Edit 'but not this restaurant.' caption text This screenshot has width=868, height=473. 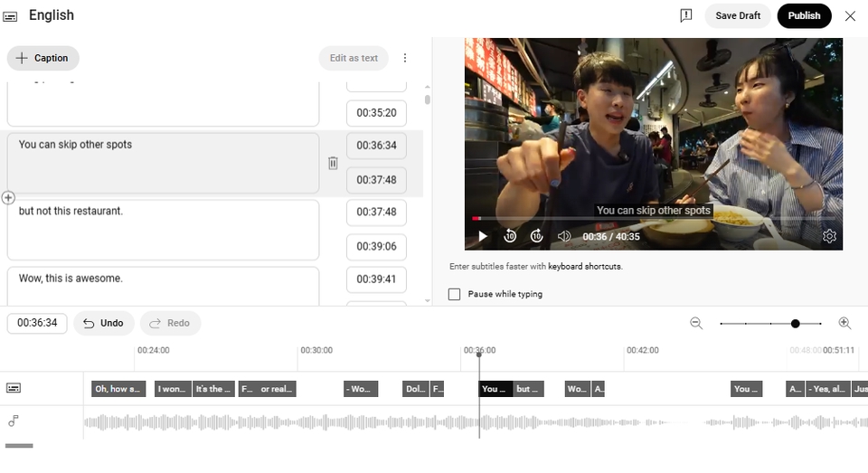pos(163,230)
